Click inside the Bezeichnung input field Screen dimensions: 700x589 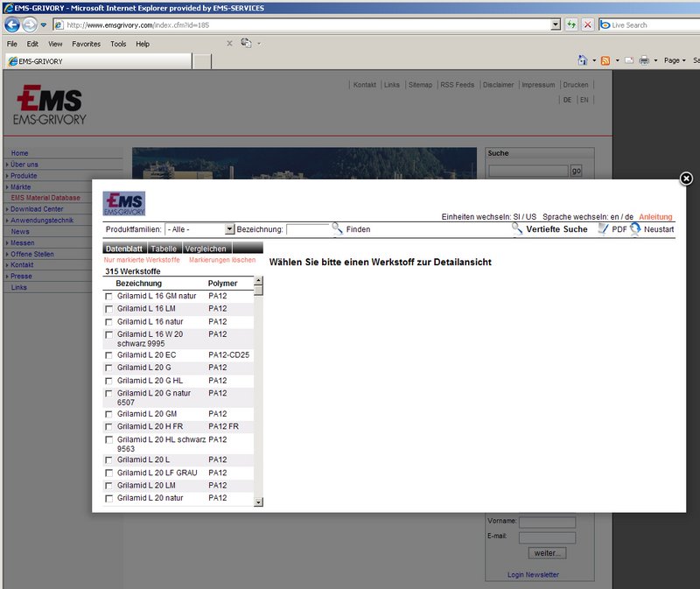(x=307, y=228)
